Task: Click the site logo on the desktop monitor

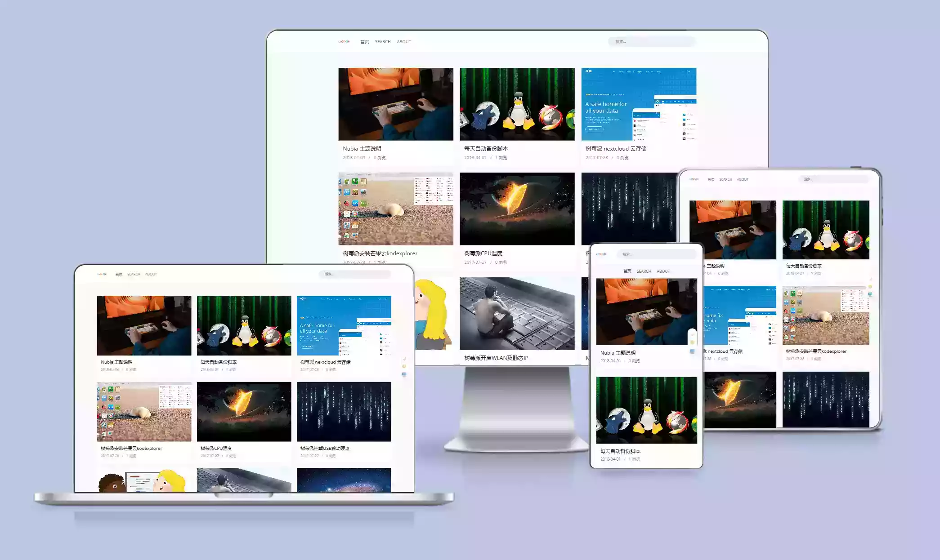Action: tap(344, 41)
